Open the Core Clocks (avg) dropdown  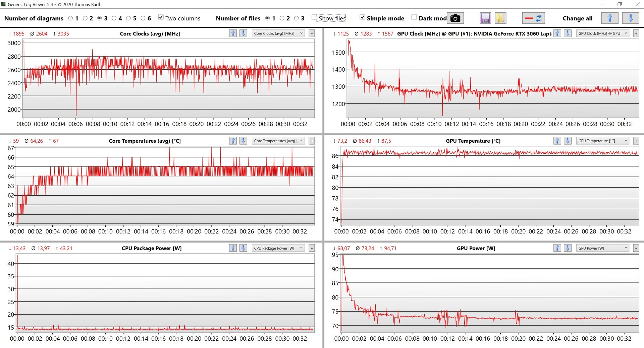[278, 33]
